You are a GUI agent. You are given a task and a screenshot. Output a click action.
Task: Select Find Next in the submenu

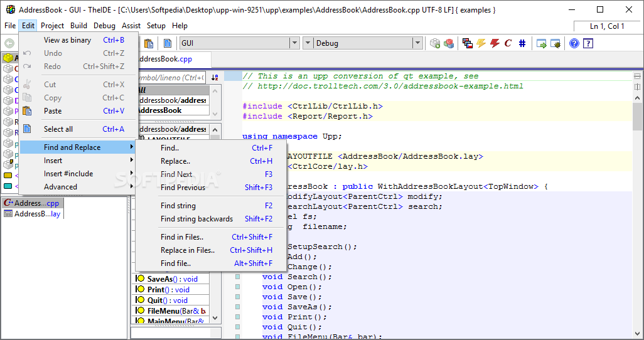point(211,174)
